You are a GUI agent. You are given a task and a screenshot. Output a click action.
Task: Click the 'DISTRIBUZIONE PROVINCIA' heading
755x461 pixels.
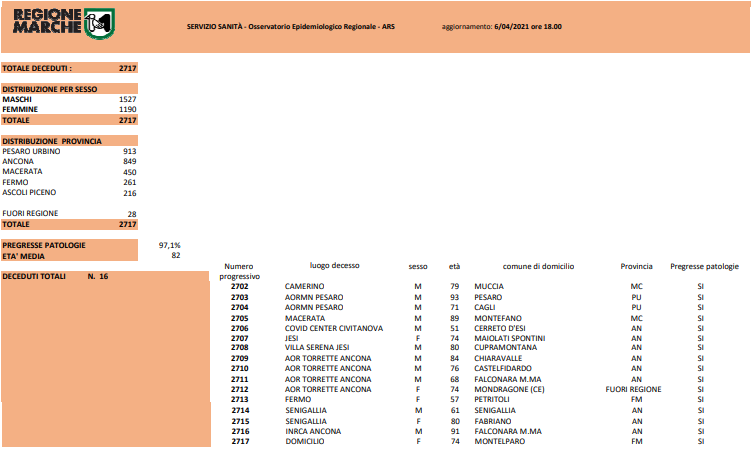[52, 141]
